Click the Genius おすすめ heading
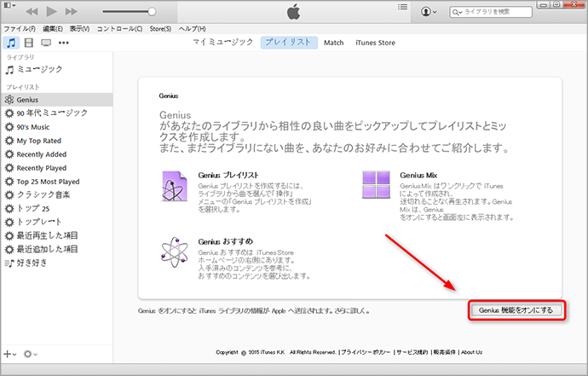 (225, 241)
